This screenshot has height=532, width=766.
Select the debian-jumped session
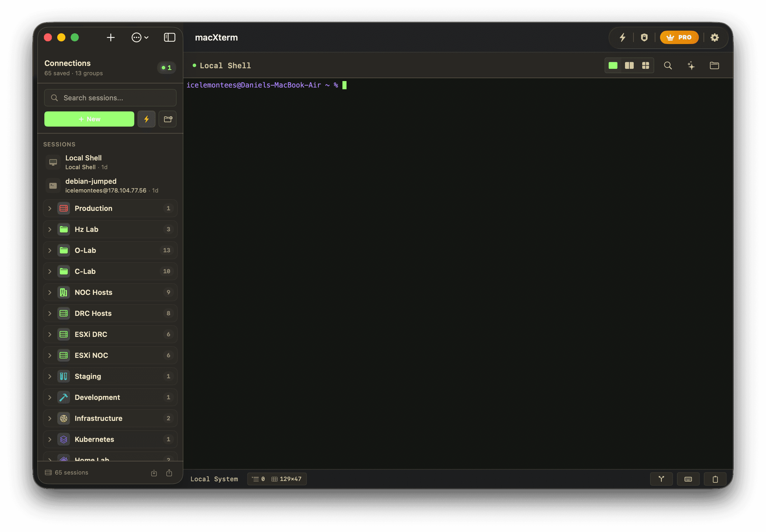point(110,185)
